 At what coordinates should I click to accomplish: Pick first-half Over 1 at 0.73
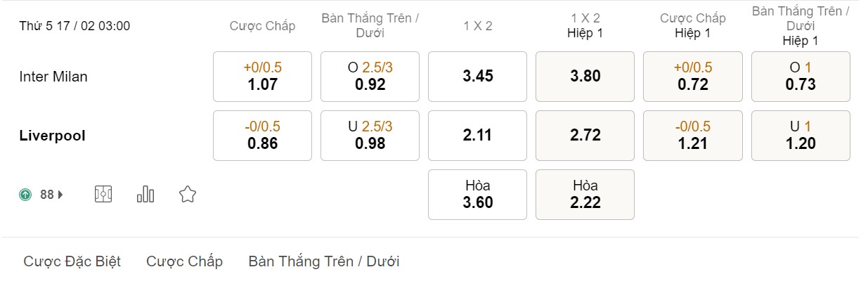tap(801, 76)
